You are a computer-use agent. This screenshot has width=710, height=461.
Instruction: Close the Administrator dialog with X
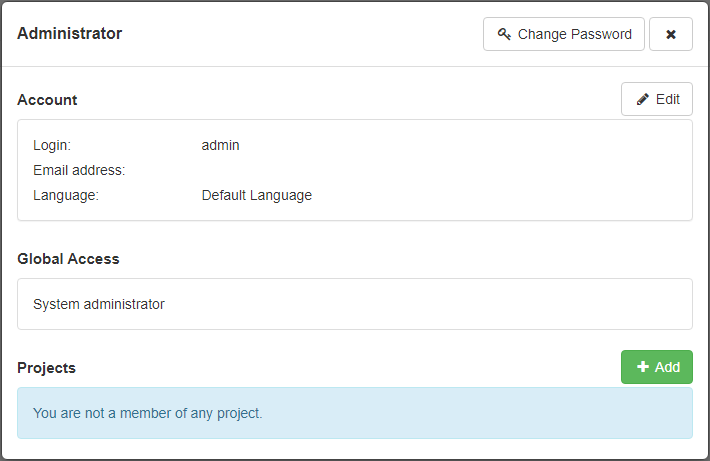click(671, 34)
